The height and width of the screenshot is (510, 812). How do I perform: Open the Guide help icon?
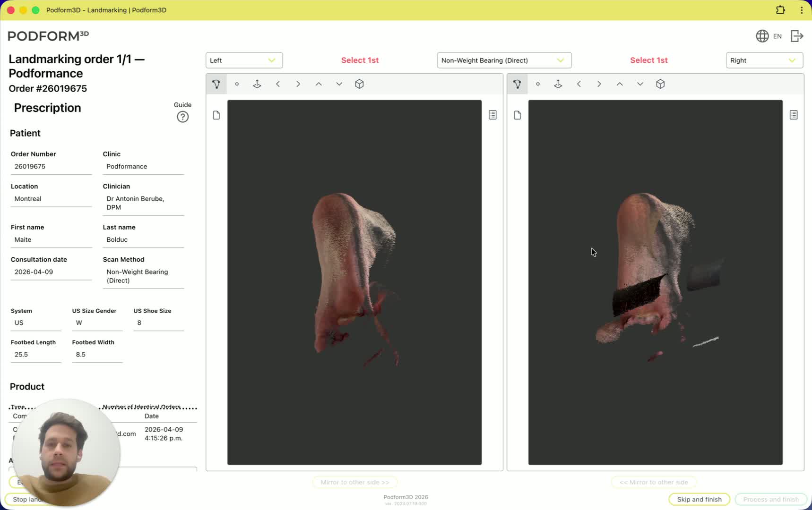click(182, 117)
